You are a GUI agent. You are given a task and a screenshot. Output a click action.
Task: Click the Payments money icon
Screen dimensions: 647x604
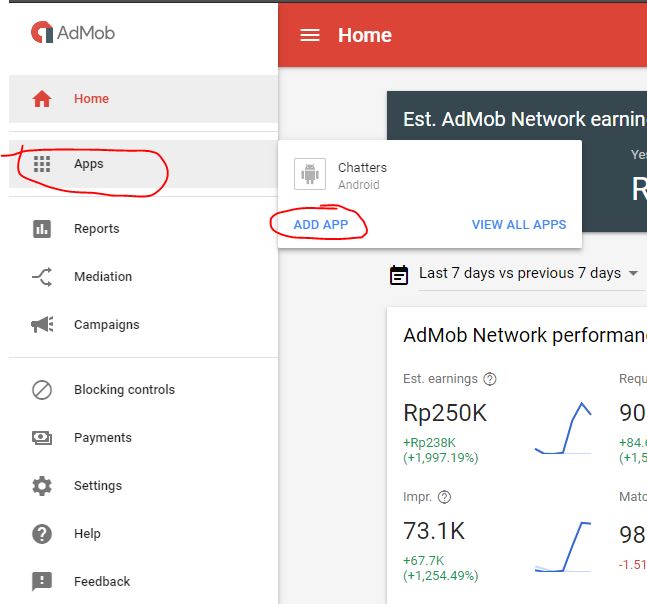click(x=42, y=437)
